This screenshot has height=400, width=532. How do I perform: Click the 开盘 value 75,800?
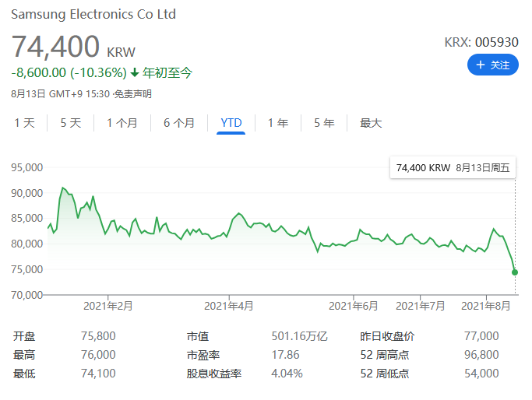pyautogui.click(x=98, y=336)
